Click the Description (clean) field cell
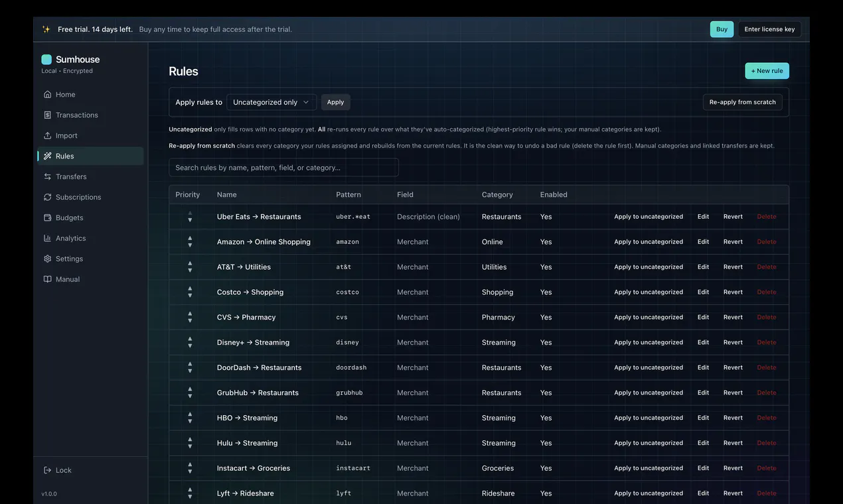Image resolution: width=843 pixels, height=504 pixels. click(428, 217)
